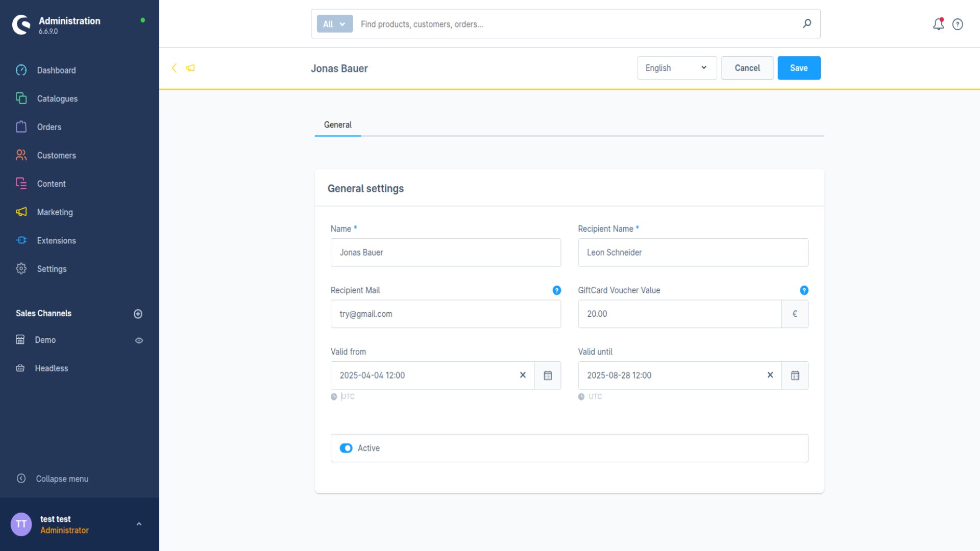Open the Demo sales channel

point(45,340)
